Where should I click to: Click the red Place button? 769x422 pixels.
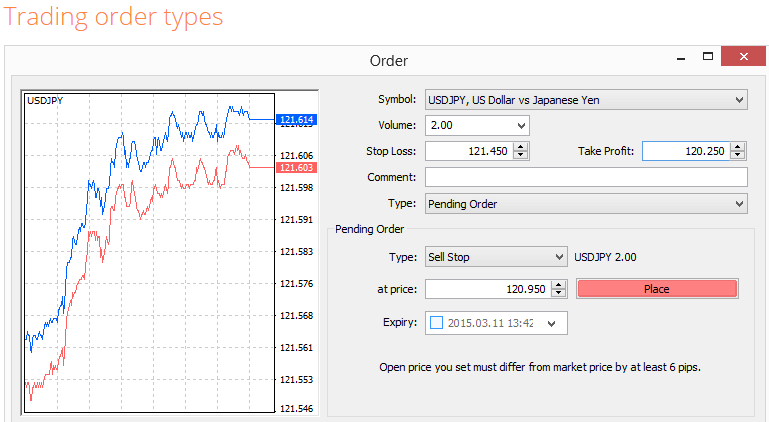[657, 289]
